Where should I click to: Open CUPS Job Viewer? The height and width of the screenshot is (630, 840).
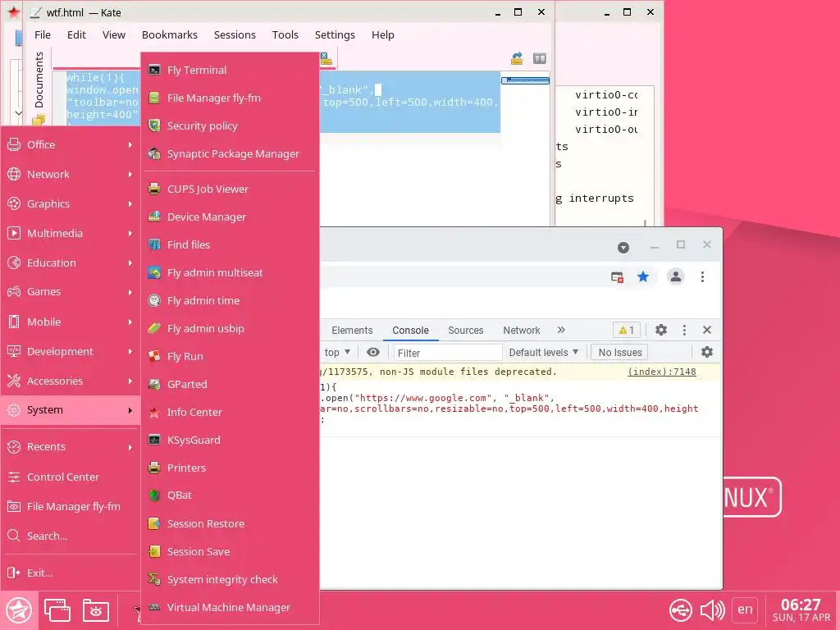[x=231, y=189]
